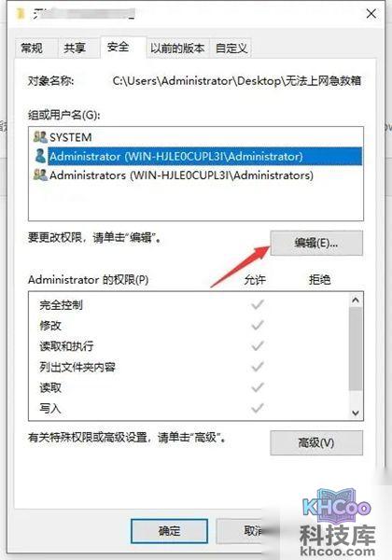Click the 高级(V) button
Image resolution: width=392 pixels, height=560 pixels.
(x=316, y=442)
